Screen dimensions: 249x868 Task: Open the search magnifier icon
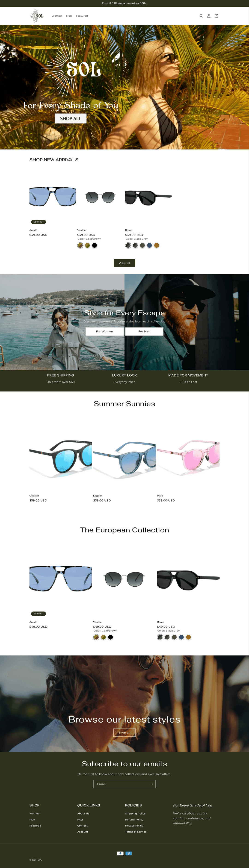[201, 16]
